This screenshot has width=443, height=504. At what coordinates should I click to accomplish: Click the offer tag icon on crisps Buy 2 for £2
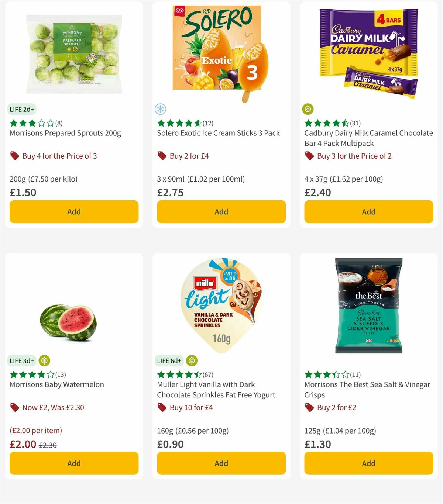pos(309,408)
